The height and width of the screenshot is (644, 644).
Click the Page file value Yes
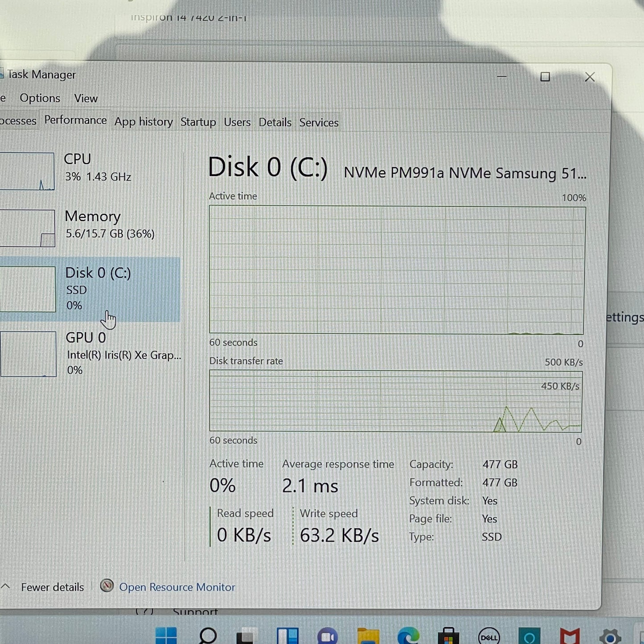coord(490,519)
